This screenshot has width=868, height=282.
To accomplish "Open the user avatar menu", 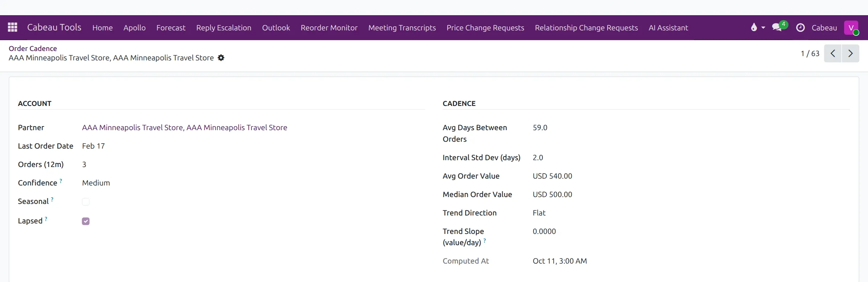I will coord(851,27).
